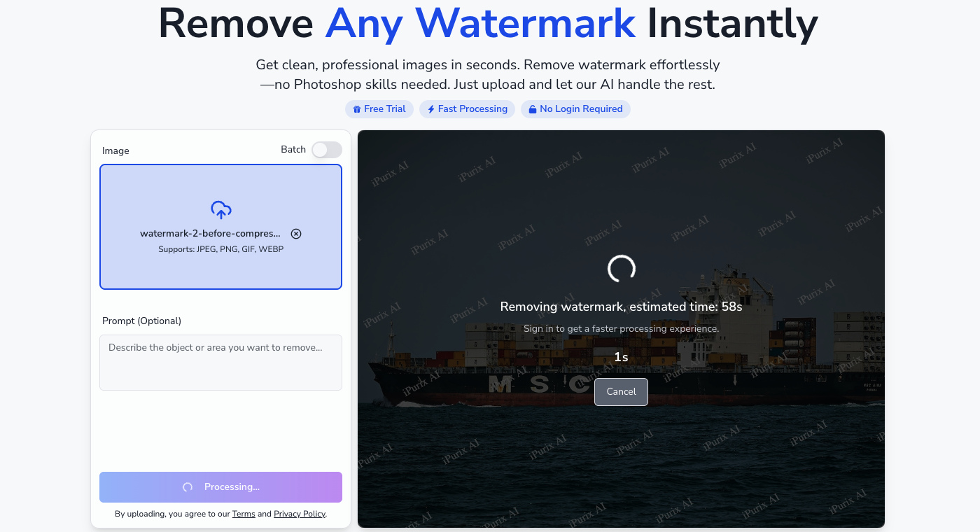Click the spinner icon on Processing button

click(x=188, y=487)
